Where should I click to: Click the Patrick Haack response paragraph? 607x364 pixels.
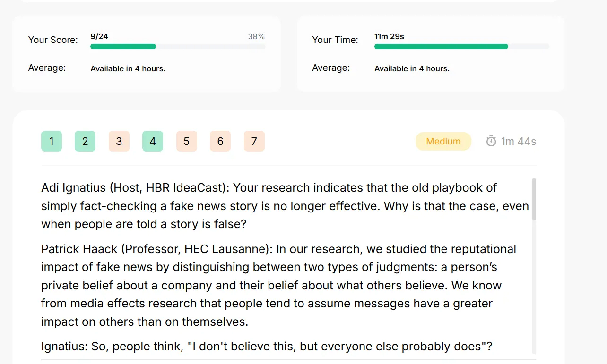coord(279,285)
